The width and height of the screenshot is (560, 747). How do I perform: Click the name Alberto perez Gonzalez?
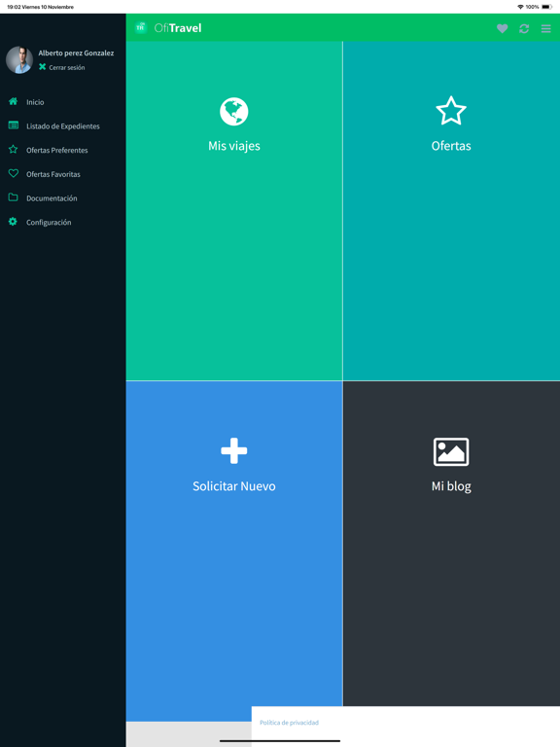point(76,53)
